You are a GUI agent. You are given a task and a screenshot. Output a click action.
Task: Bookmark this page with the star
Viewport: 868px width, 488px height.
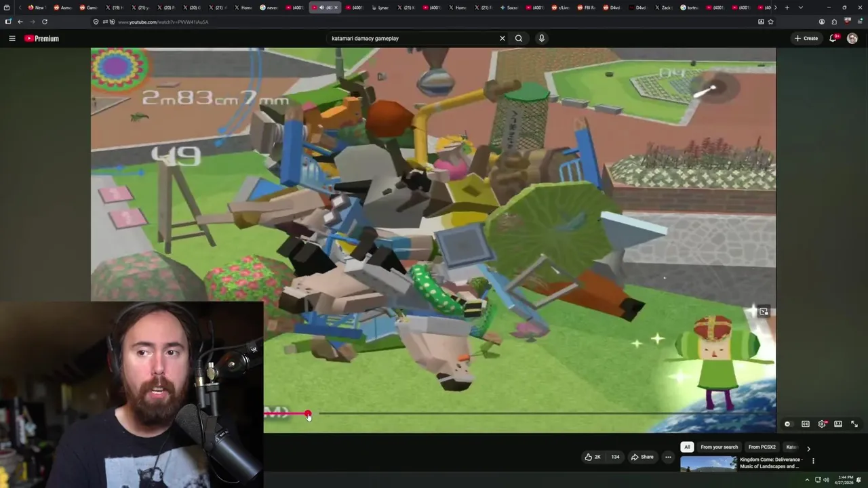click(x=770, y=22)
